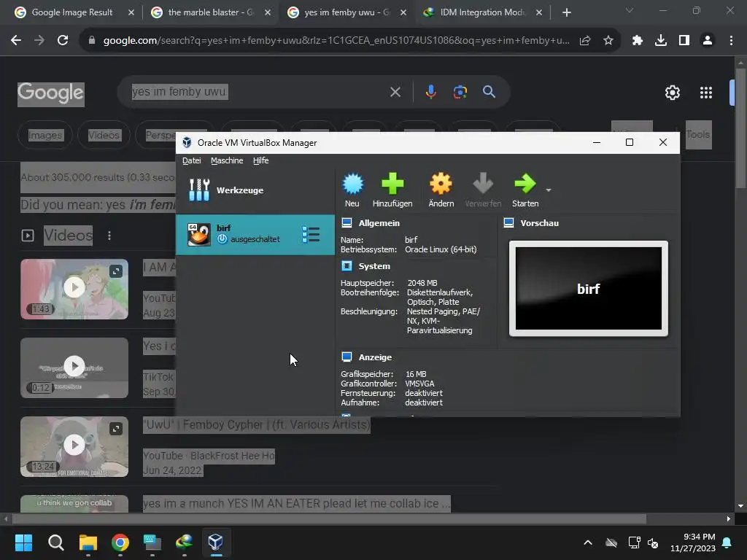Click the birf preview thumbnail
Viewport: 747px width, 560px height.
589,288
